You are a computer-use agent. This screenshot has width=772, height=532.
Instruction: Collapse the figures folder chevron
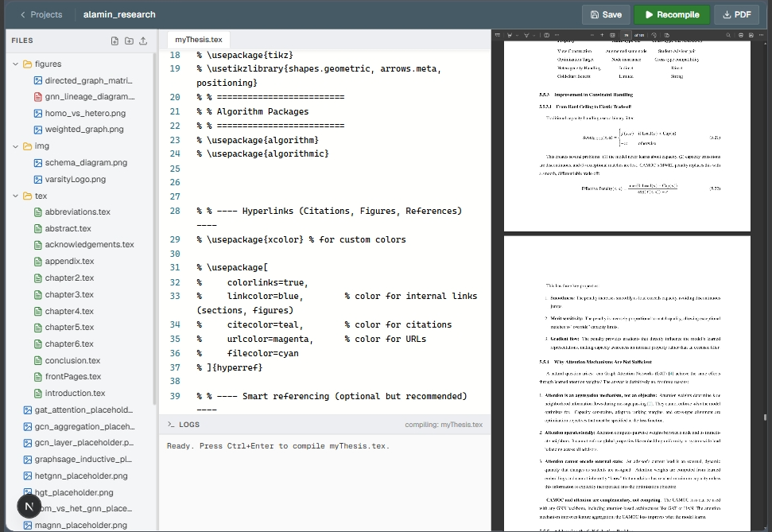tap(15, 64)
